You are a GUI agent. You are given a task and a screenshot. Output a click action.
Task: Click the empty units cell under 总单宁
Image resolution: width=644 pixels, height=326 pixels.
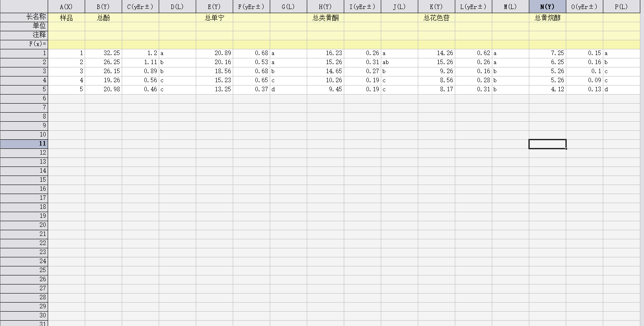(x=214, y=26)
